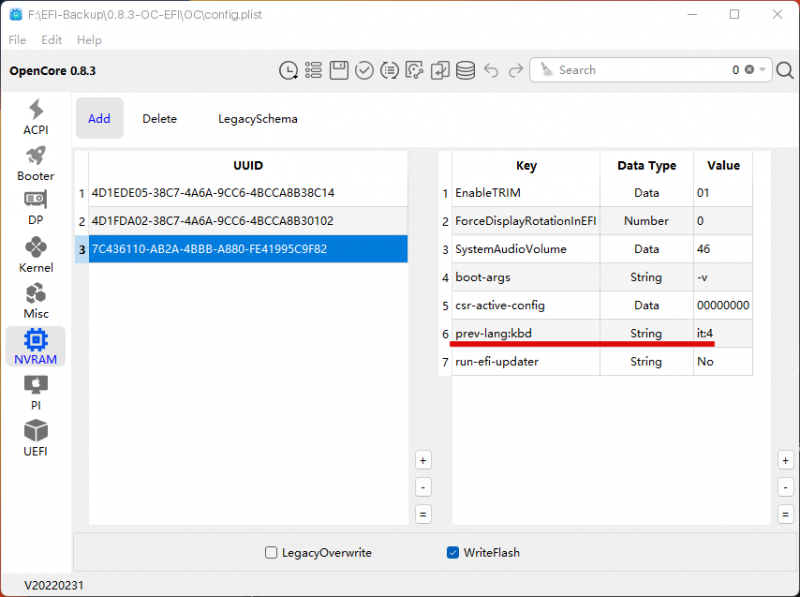Click into the Search text field
The image size is (800, 597).
[x=640, y=70]
